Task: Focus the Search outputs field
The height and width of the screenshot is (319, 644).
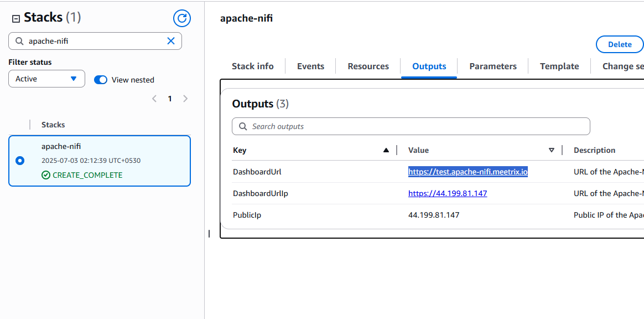Action: coord(411,126)
